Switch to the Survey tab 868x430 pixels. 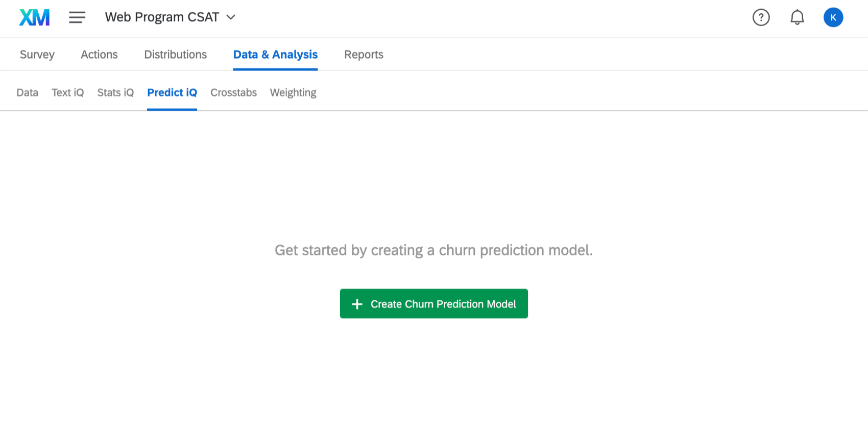click(x=37, y=54)
